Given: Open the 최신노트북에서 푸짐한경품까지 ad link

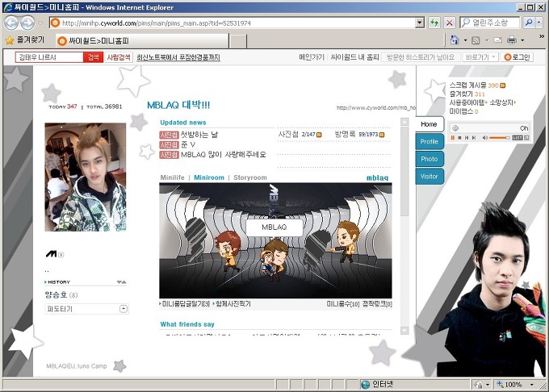Looking at the screenshot, I should coord(178,57).
